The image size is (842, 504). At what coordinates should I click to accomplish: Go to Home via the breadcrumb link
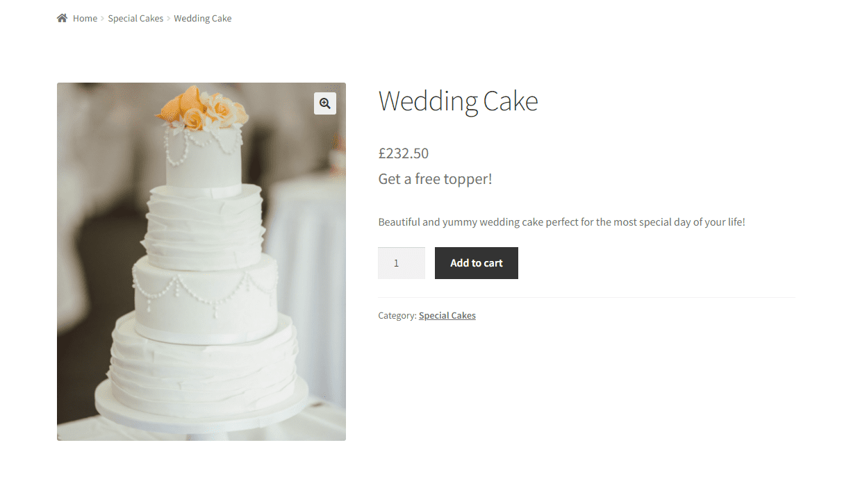click(x=85, y=19)
